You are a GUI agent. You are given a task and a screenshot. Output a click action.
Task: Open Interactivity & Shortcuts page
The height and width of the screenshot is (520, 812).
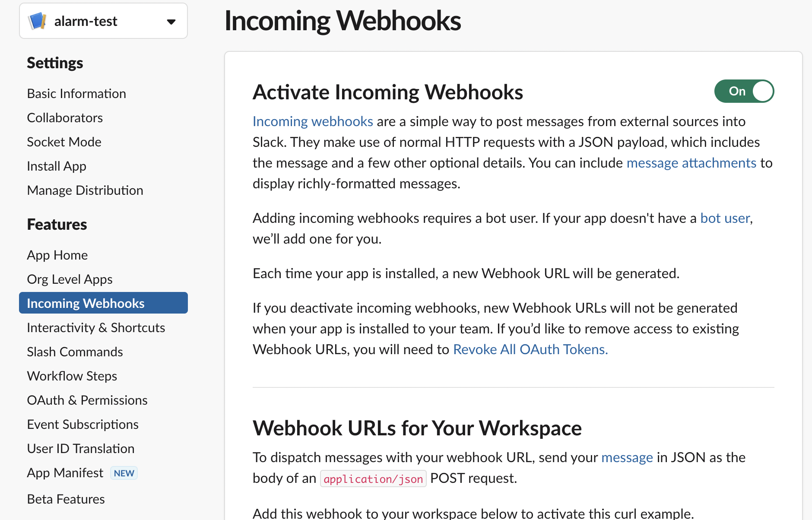(96, 328)
